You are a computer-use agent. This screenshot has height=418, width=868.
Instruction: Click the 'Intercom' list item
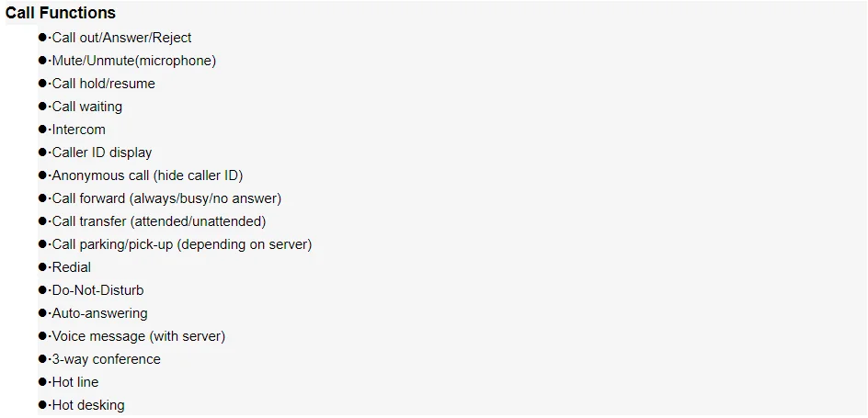78,130
